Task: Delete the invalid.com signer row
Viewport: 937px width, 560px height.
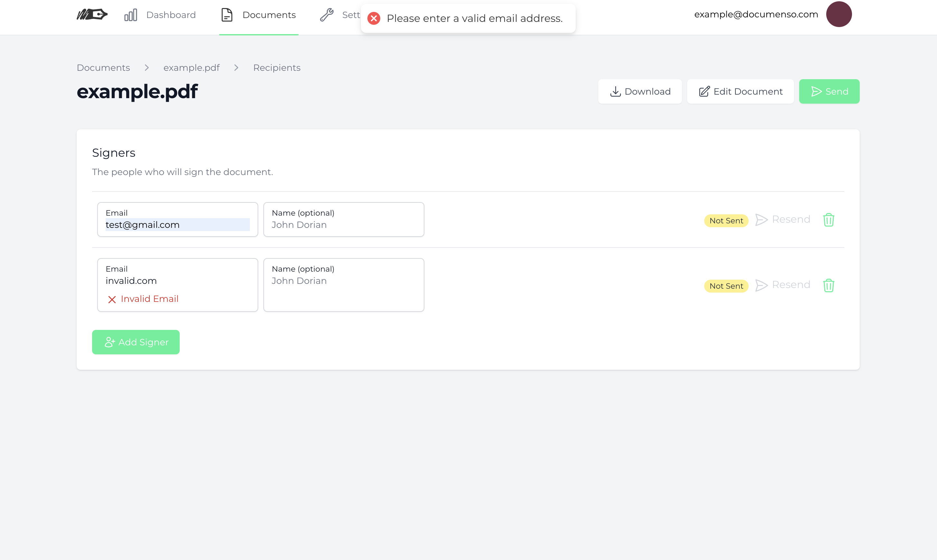Action: click(x=828, y=285)
